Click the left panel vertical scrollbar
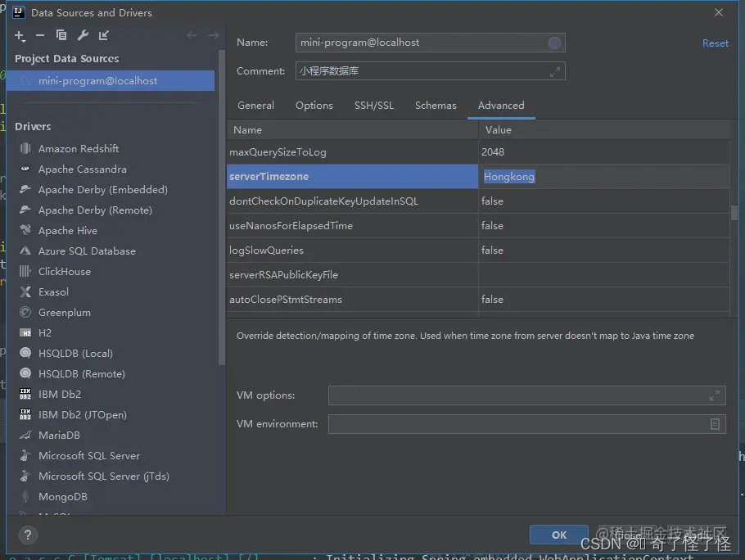The image size is (745, 560). click(x=221, y=207)
